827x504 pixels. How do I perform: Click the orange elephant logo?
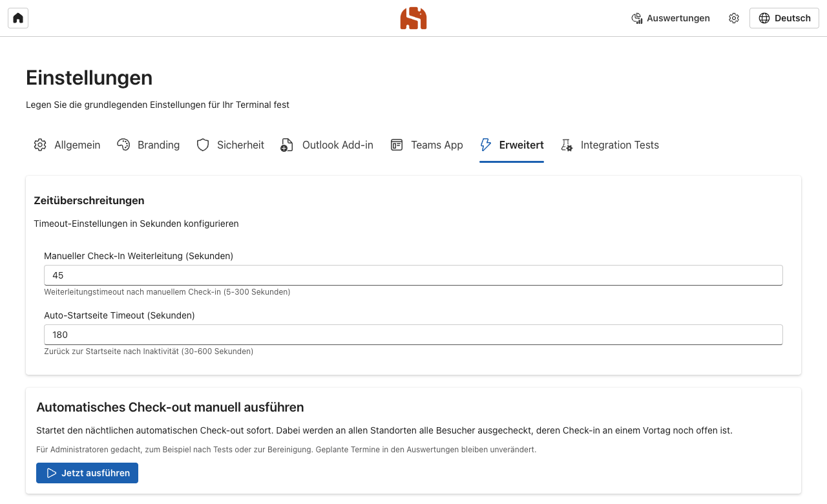413,18
